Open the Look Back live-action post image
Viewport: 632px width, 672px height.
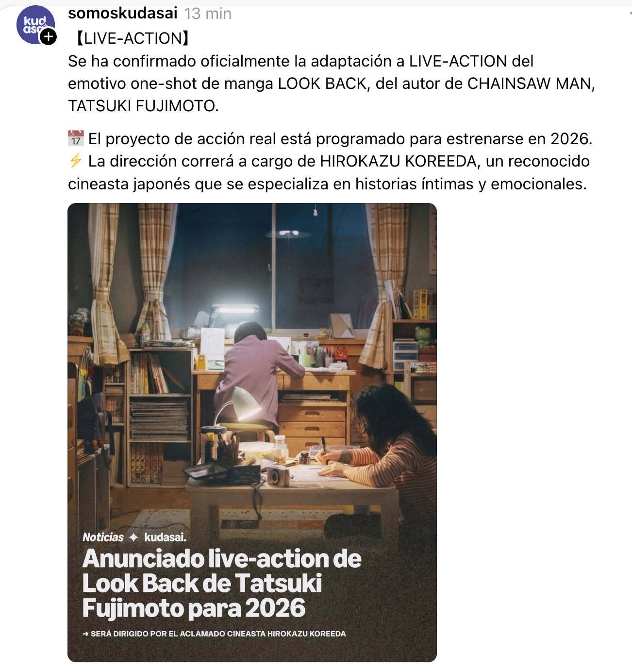pos(252,432)
